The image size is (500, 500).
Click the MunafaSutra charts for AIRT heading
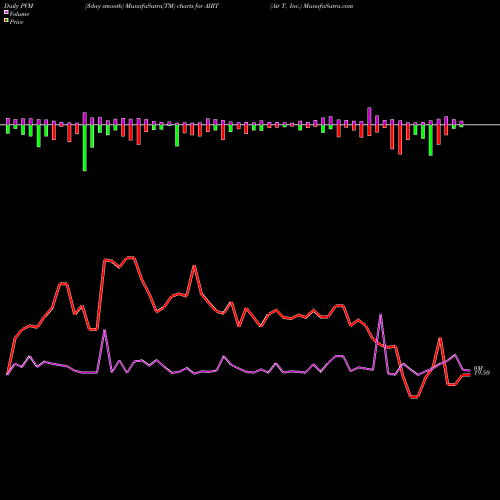(152, 6)
